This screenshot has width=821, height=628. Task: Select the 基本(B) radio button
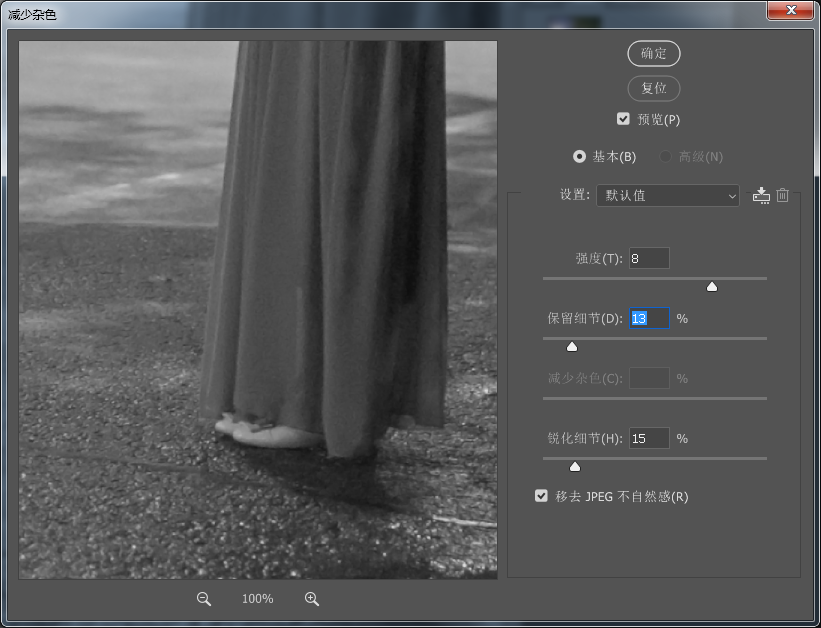coord(579,157)
